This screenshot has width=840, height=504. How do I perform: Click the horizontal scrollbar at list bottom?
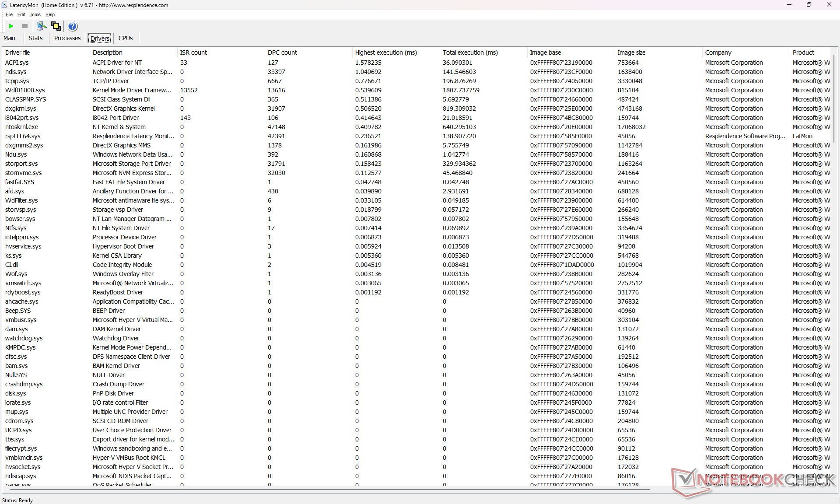click(328, 489)
